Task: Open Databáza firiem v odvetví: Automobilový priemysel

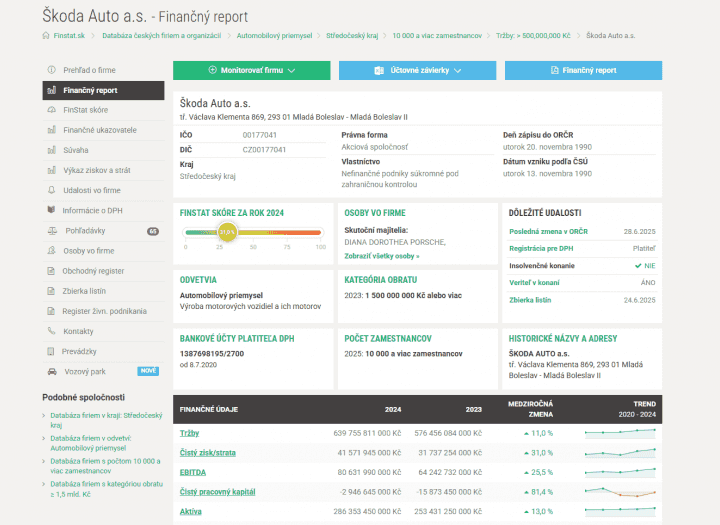Action: point(91,443)
